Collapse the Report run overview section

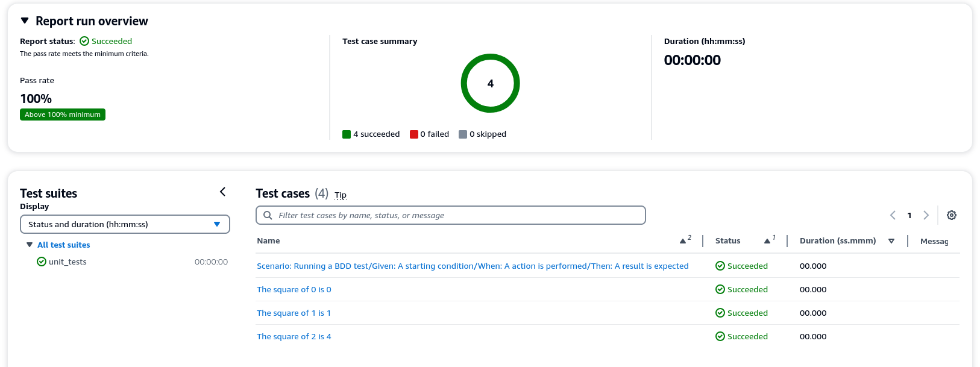tap(25, 20)
